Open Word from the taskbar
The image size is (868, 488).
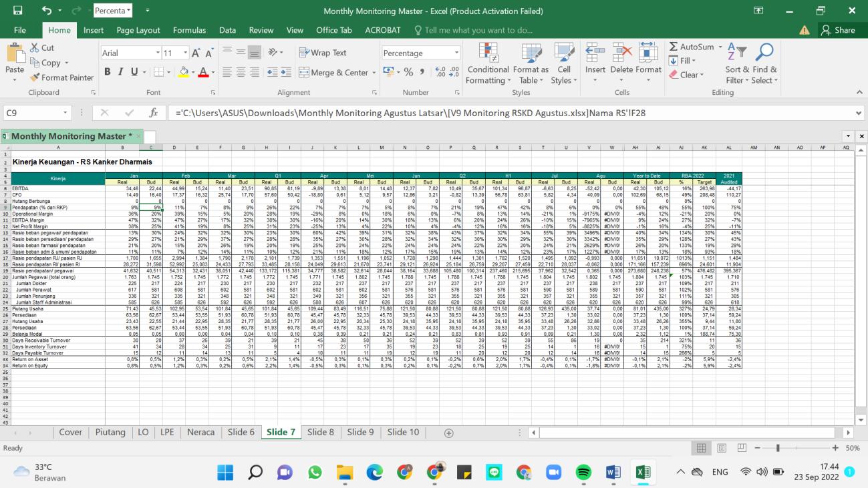pyautogui.click(x=613, y=472)
